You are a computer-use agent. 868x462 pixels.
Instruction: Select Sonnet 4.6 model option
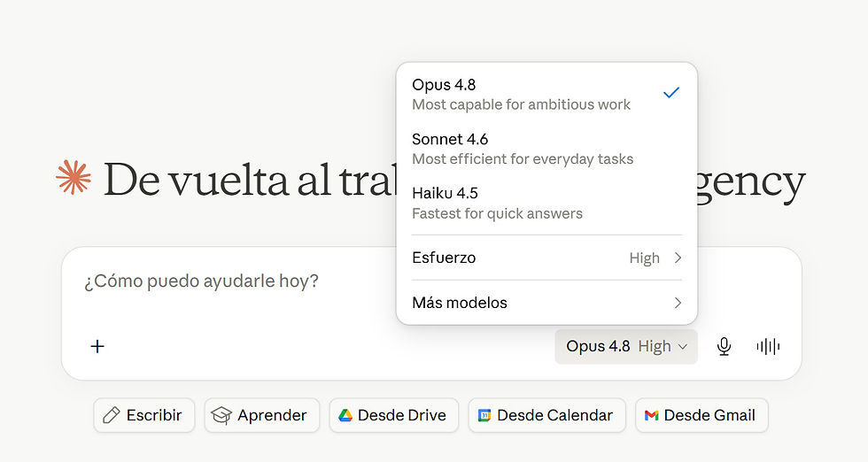547,149
